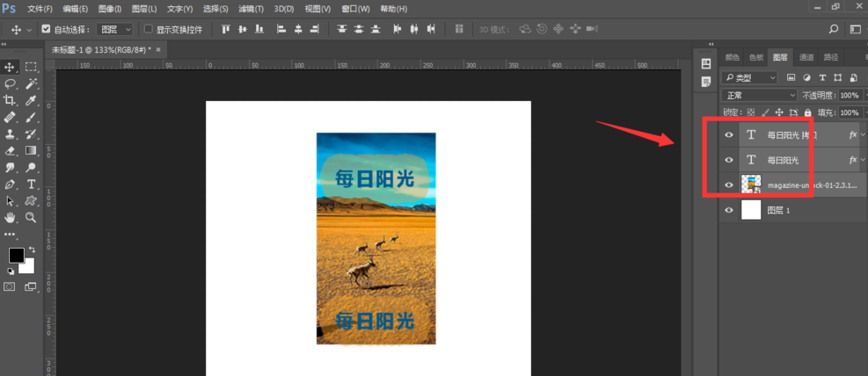Activate the Zoom tool
Viewport: 868px width, 376px height.
click(x=31, y=217)
